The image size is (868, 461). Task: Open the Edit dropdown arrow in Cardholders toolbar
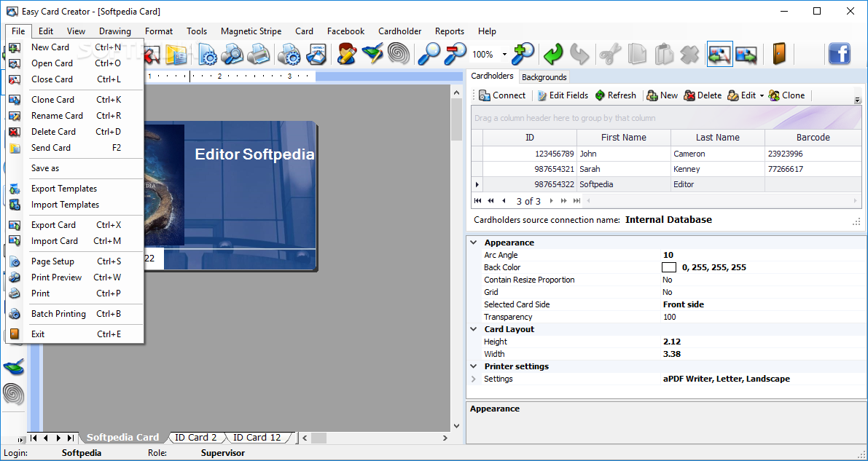tap(762, 95)
